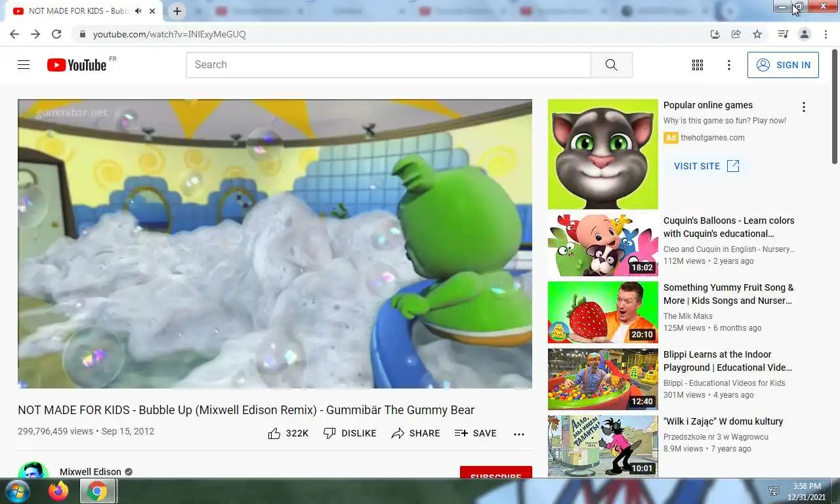This screenshot has width=840, height=504.
Task: Click Przedszkole nr 3 w Wągrowcu channel name
Action: point(716,437)
